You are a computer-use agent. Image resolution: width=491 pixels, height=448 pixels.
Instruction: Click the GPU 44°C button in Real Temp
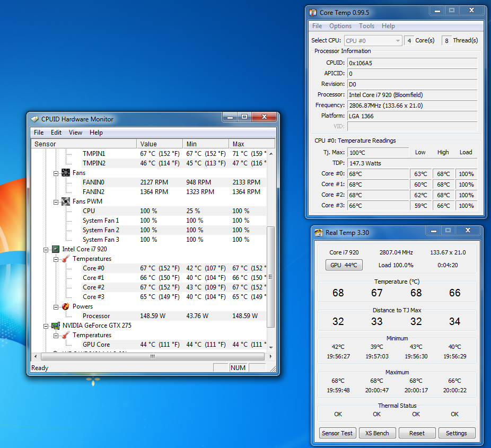coord(344,265)
